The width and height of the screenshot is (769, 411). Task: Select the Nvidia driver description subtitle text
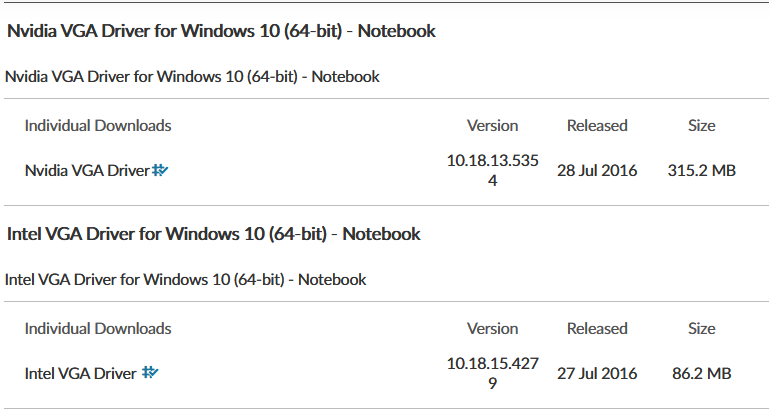coord(192,77)
